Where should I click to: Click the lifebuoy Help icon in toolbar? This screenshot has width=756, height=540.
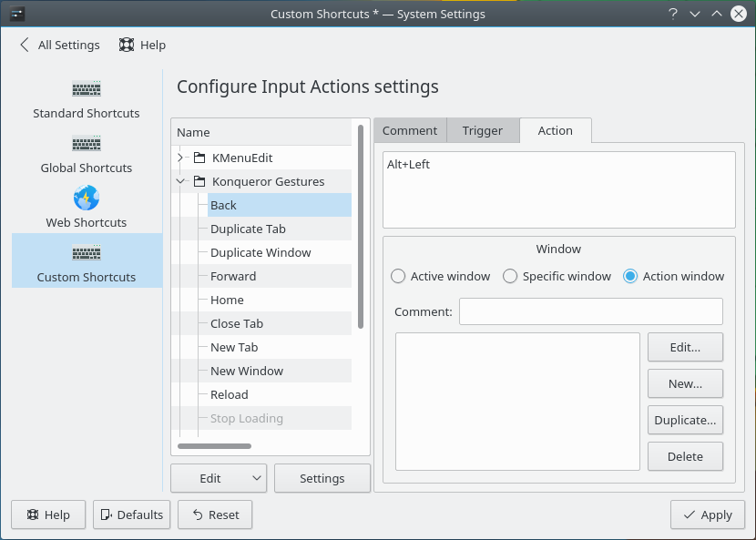pos(127,45)
